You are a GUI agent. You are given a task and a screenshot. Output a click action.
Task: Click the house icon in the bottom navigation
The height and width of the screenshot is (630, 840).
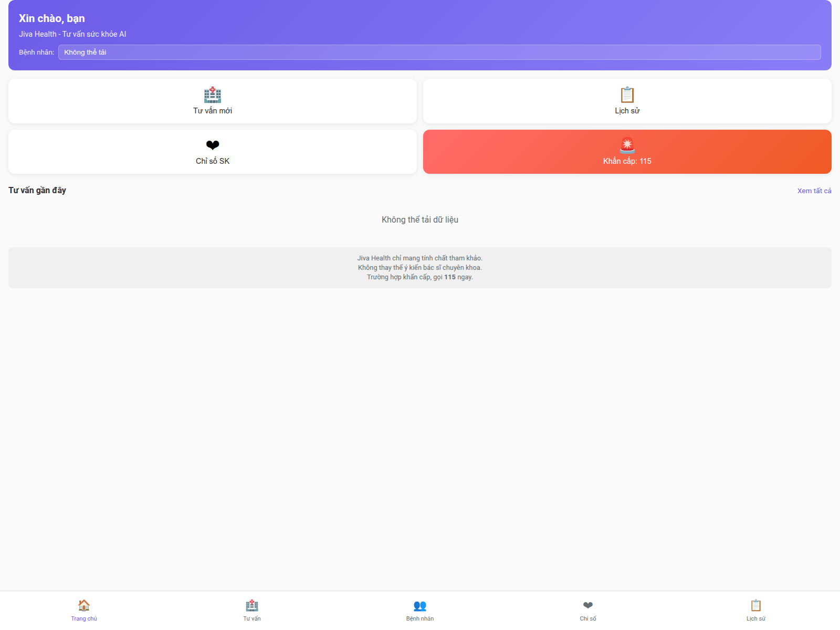pos(84,605)
